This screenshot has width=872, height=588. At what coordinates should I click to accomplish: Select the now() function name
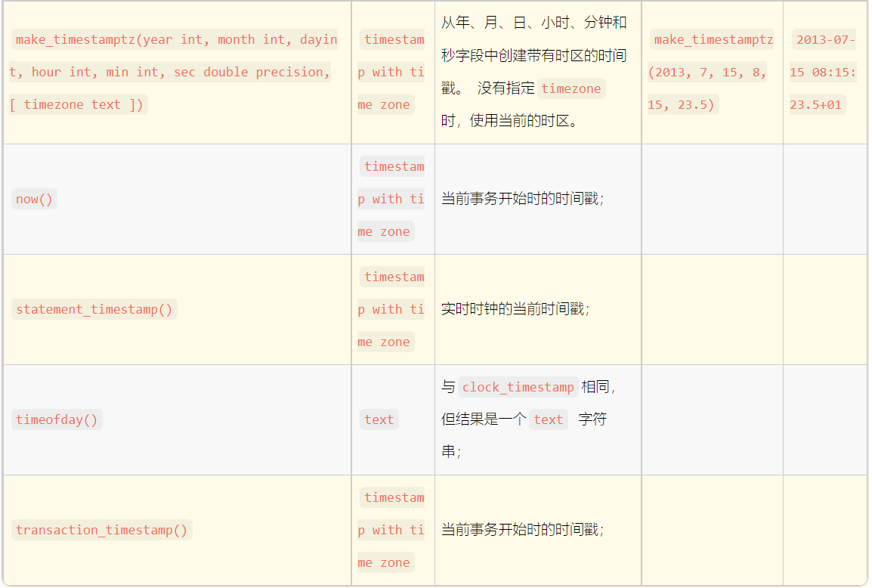tap(33, 199)
